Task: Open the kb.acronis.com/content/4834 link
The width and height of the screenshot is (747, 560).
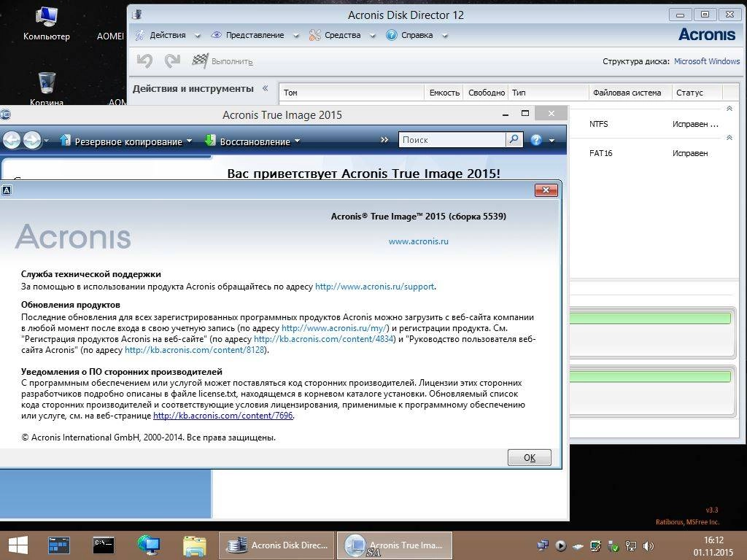Action: pos(324,339)
